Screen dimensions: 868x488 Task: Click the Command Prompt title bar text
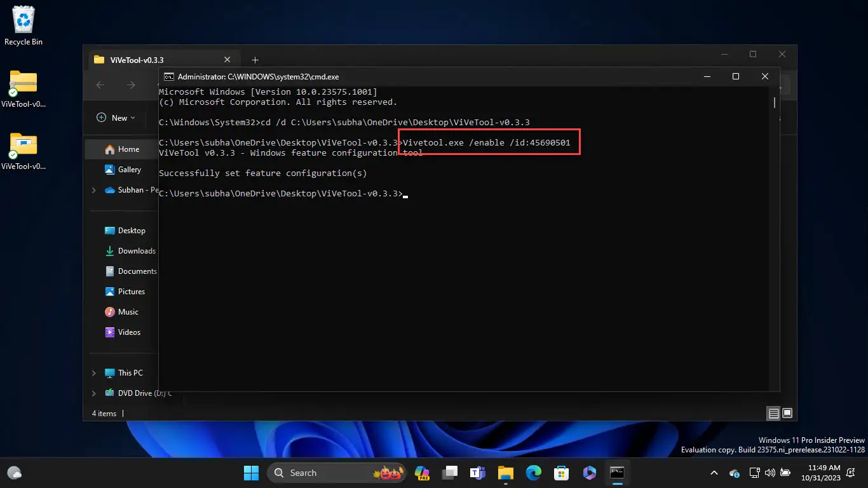258,76
